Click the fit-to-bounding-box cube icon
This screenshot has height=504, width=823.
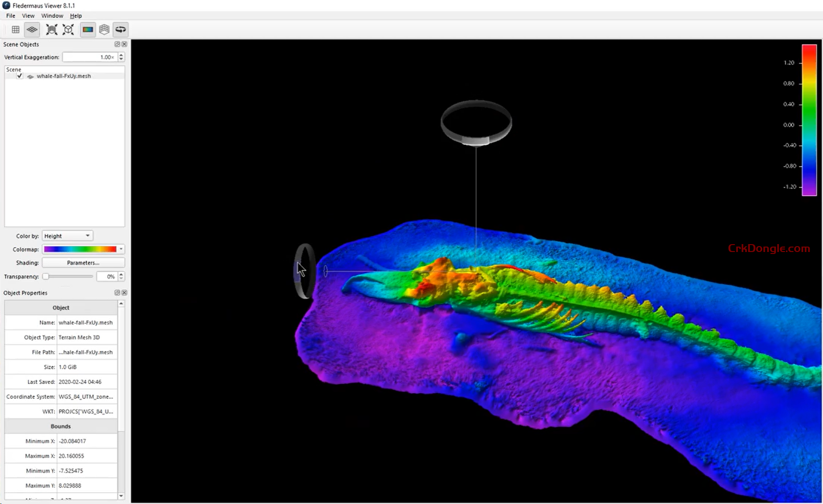68,30
